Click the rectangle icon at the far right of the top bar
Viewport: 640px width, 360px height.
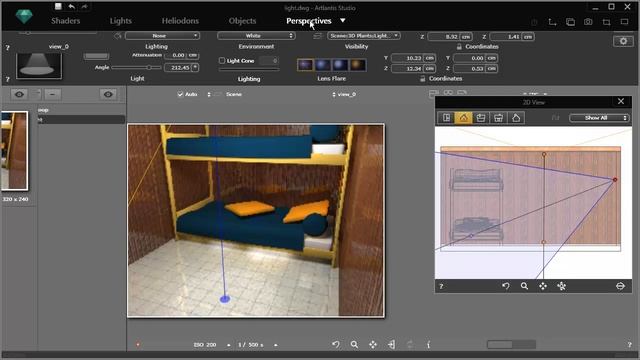point(624,22)
